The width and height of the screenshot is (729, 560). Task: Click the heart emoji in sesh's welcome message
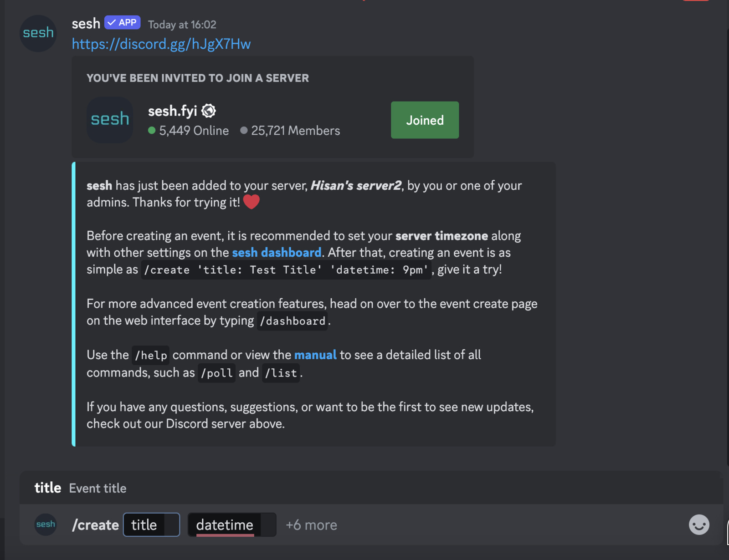pyautogui.click(x=252, y=202)
